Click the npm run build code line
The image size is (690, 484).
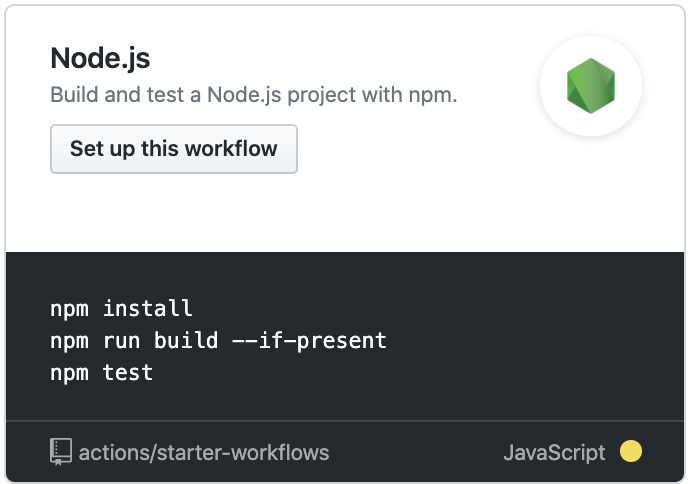tap(218, 341)
